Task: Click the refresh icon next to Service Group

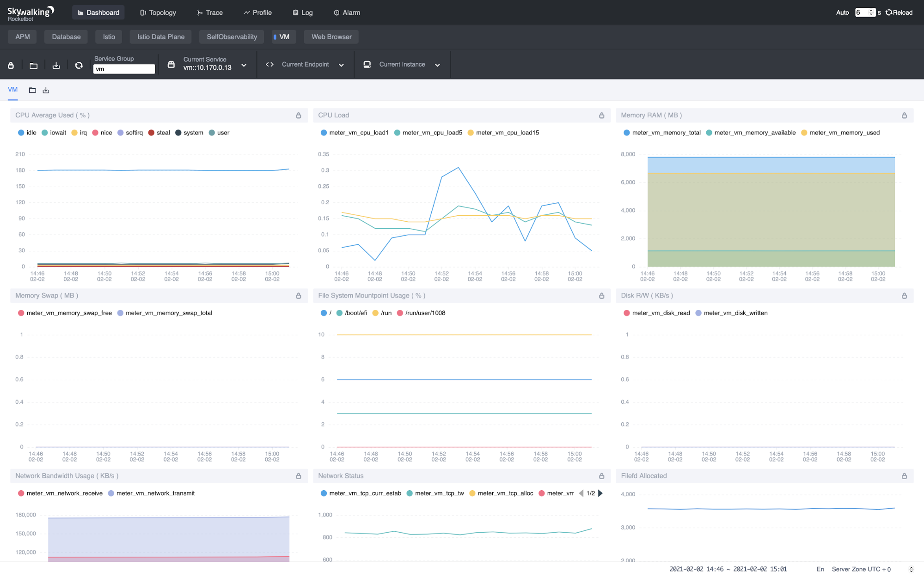Action: click(x=79, y=65)
